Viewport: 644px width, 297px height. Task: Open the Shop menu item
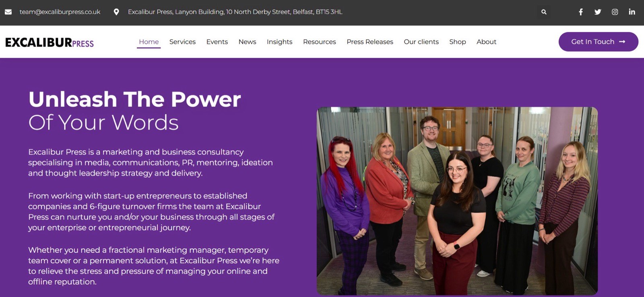click(458, 42)
